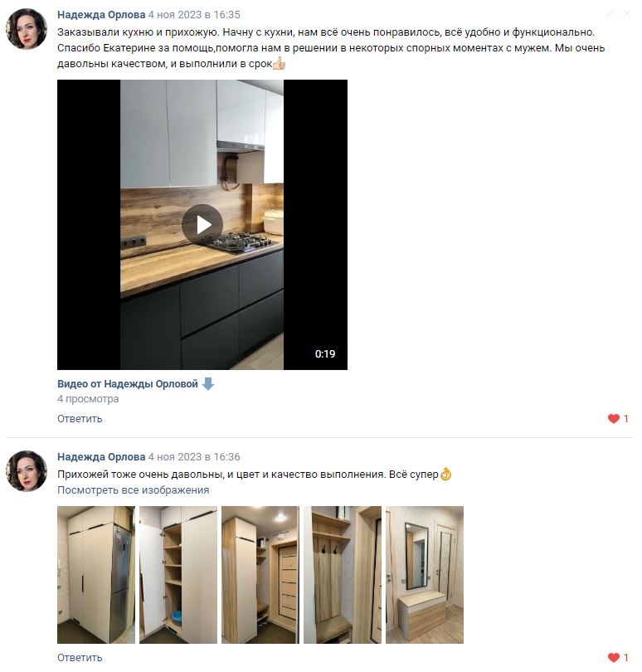Open the timestamp '4 ноя 2023 в 16:35'
Viewport: 642px width, 672px height.
pos(194,15)
